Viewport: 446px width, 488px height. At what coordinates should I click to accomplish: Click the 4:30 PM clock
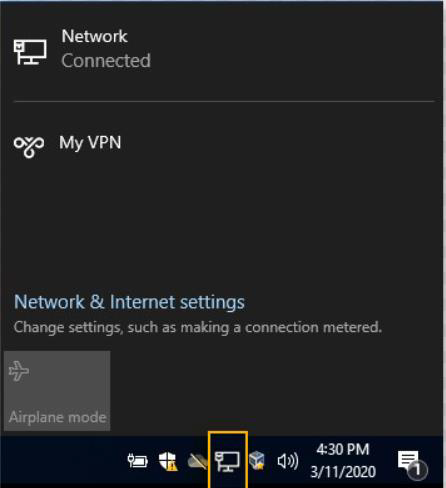pos(343,449)
